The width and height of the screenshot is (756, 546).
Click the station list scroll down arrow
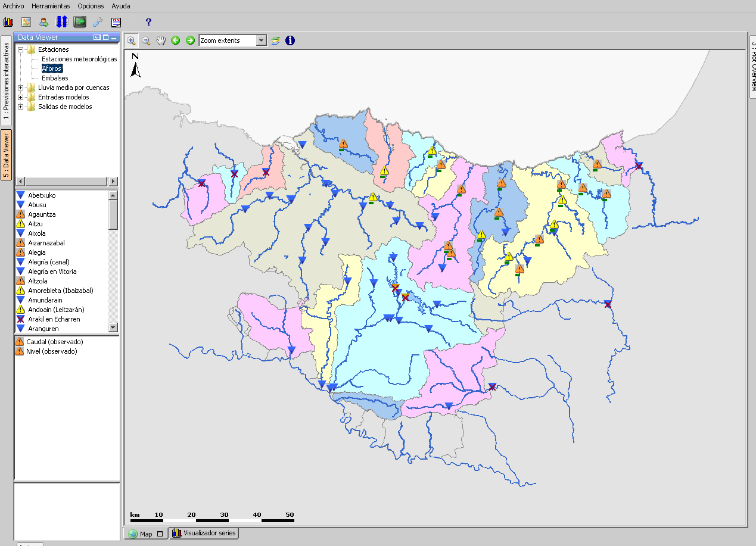[113, 327]
